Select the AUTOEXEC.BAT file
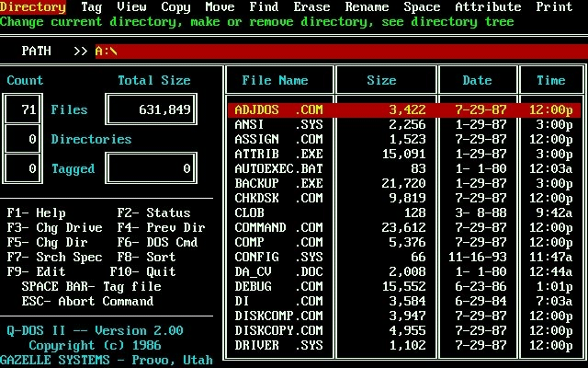 click(x=404, y=168)
